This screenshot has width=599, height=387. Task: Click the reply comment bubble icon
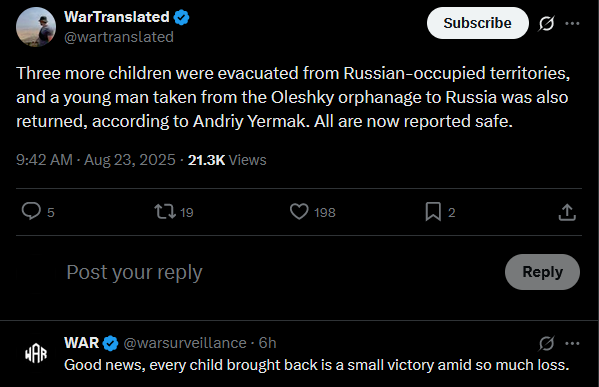coord(31,211)
